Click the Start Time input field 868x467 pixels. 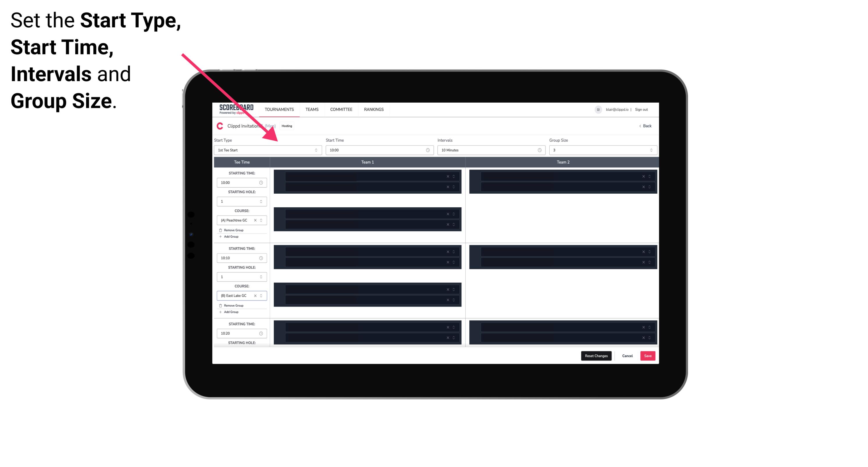coord(379,150)
